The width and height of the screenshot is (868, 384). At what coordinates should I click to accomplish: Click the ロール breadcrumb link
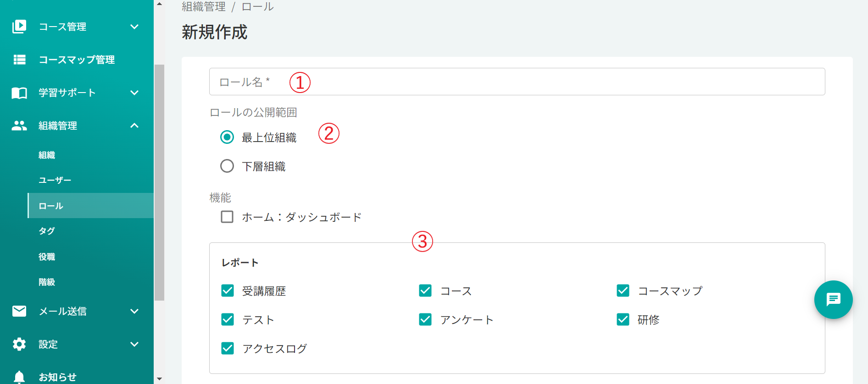(257, 6)
